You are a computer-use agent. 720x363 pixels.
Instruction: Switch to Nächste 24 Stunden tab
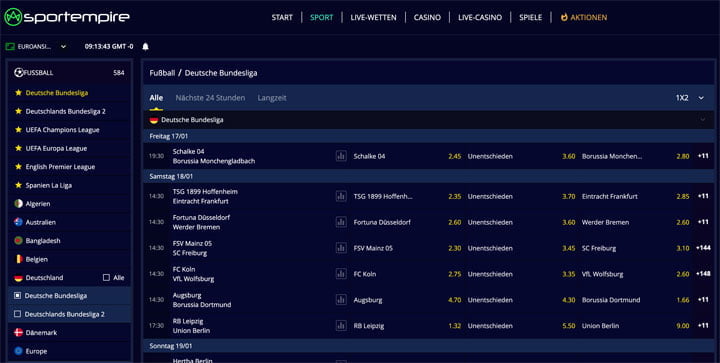point(210,98)
